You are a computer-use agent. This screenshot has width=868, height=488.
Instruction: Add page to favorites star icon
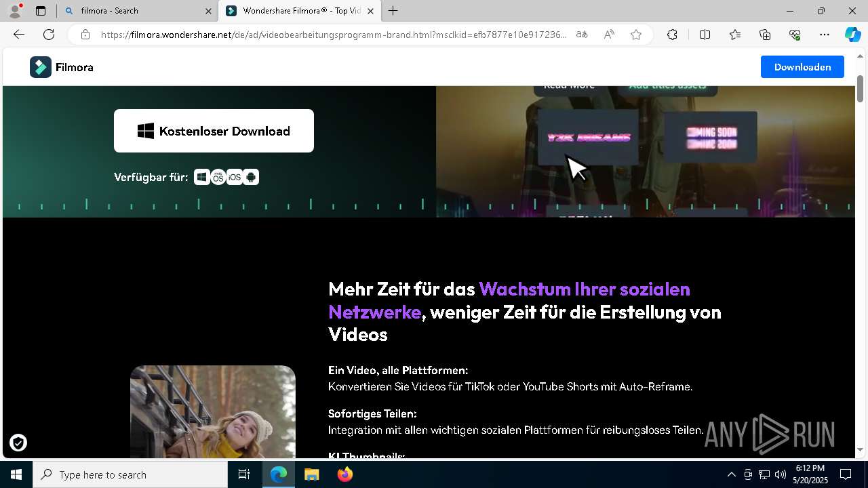[636, 35]
